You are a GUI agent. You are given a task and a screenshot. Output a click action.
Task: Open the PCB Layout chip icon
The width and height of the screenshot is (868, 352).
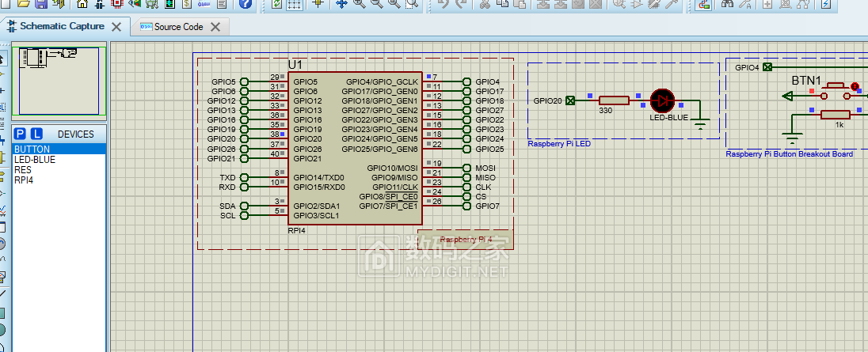(117, 4)
